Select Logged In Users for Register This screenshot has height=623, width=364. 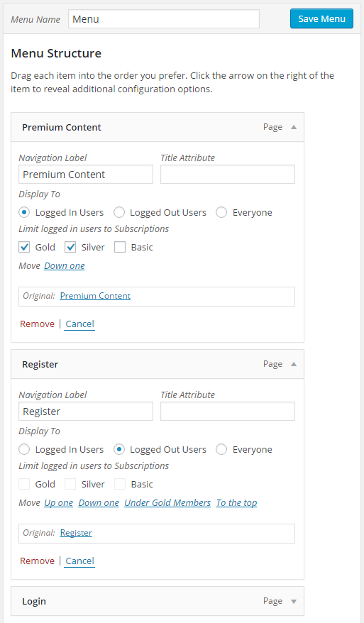click(24, 449)
